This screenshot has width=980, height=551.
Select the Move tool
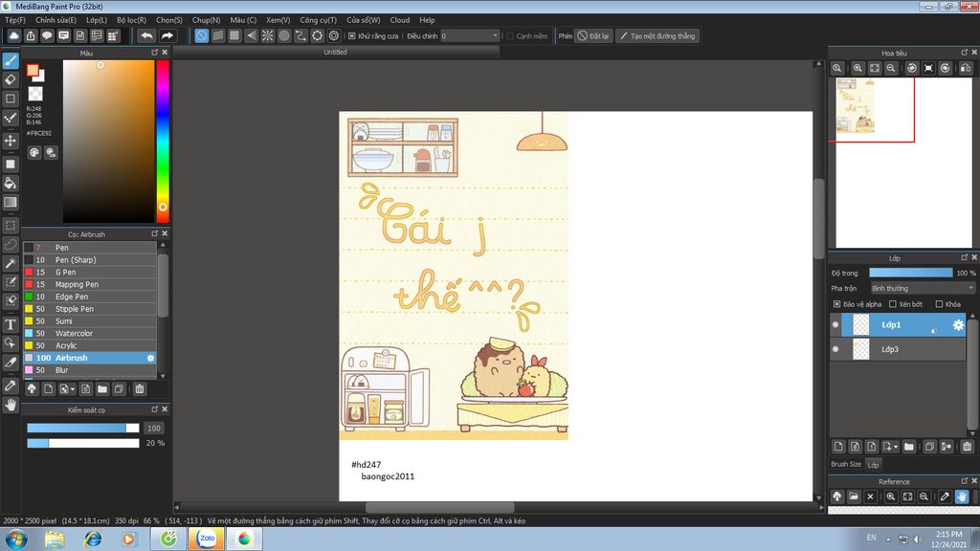click(x=11, y=140)
